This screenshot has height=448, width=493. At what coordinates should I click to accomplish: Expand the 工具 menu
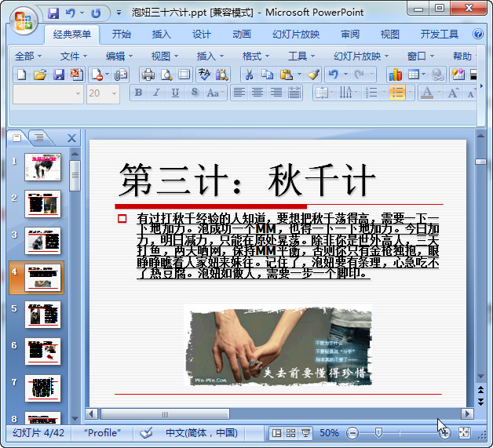pos(301,56)
